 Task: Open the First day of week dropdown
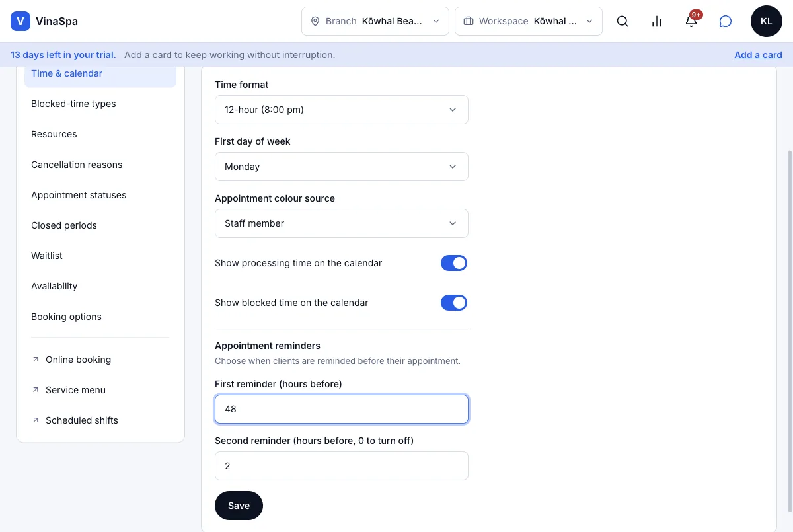point(342,167)
